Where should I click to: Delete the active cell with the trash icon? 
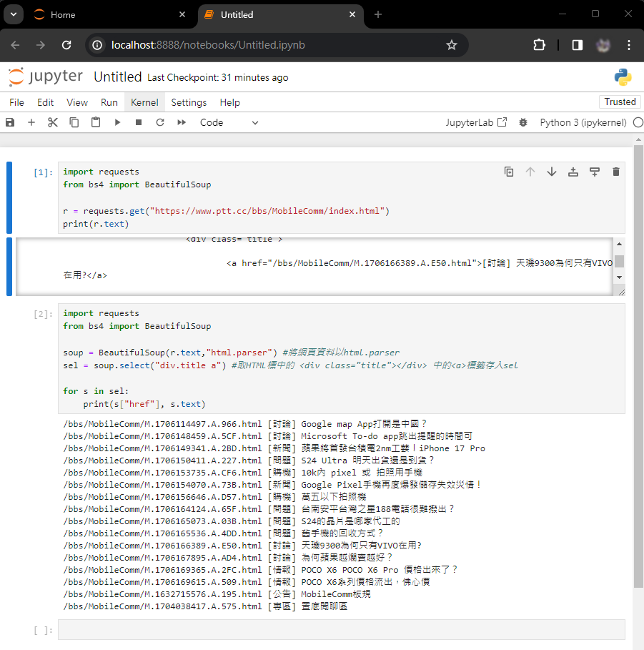[x=616, y=172]
